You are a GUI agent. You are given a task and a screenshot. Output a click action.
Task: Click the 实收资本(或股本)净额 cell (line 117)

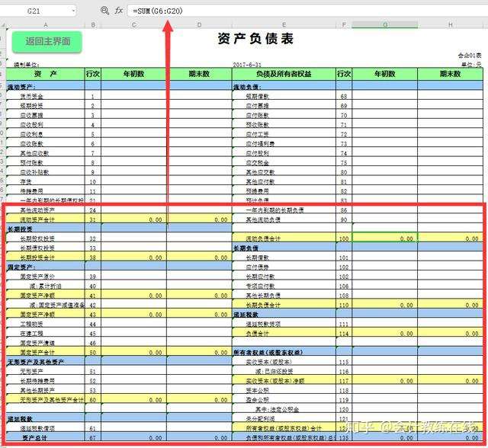point(284,381)
